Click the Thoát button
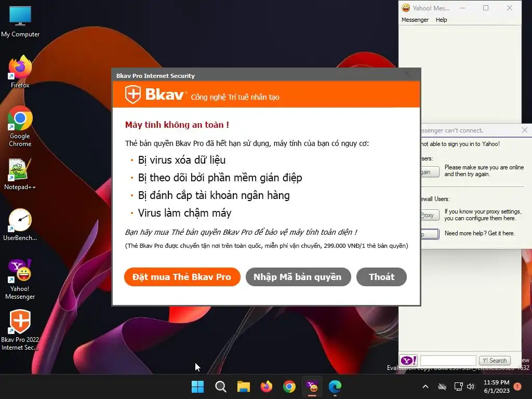Viewport: 532px width, 399px height. click(381, 277)
